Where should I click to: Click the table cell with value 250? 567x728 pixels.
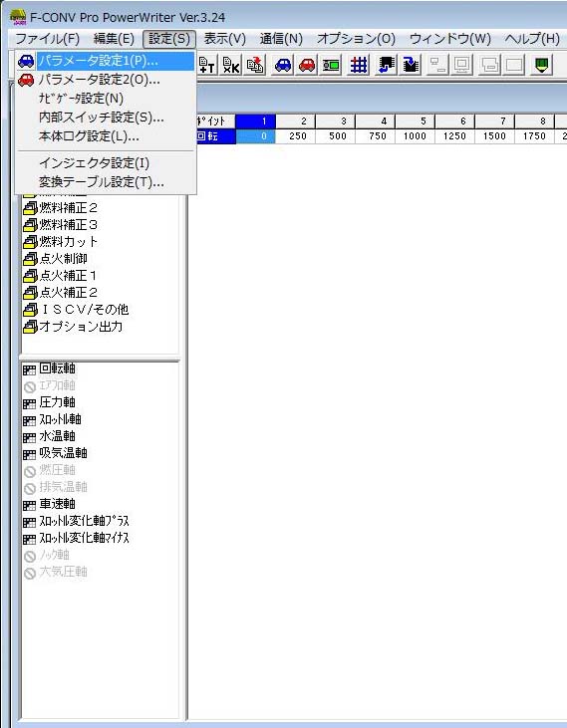coord(296,136)
